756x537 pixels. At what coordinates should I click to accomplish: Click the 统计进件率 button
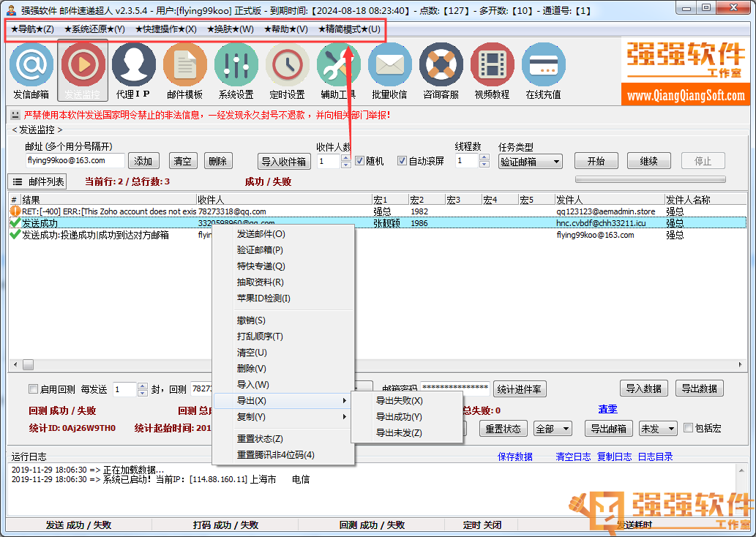click(x=520, y=389)
